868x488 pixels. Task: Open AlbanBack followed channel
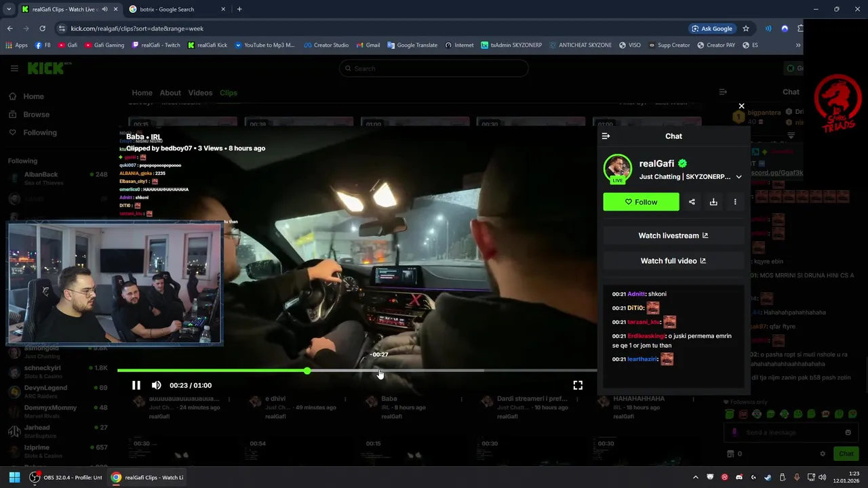pos(58,178)
